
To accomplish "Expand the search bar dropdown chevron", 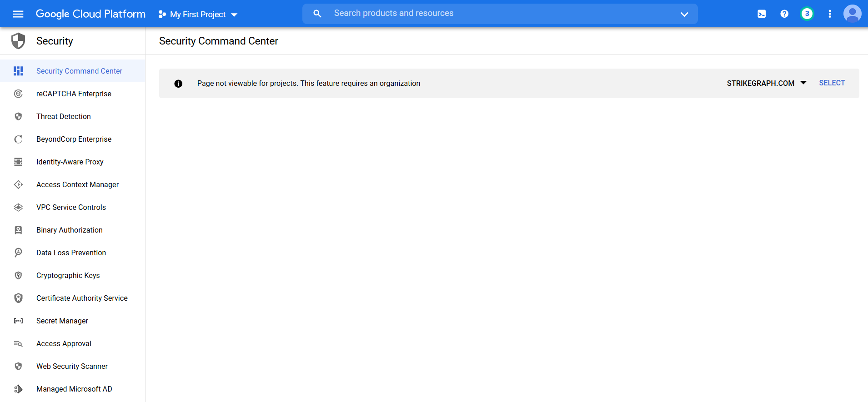I will click(x=684, y=14).
